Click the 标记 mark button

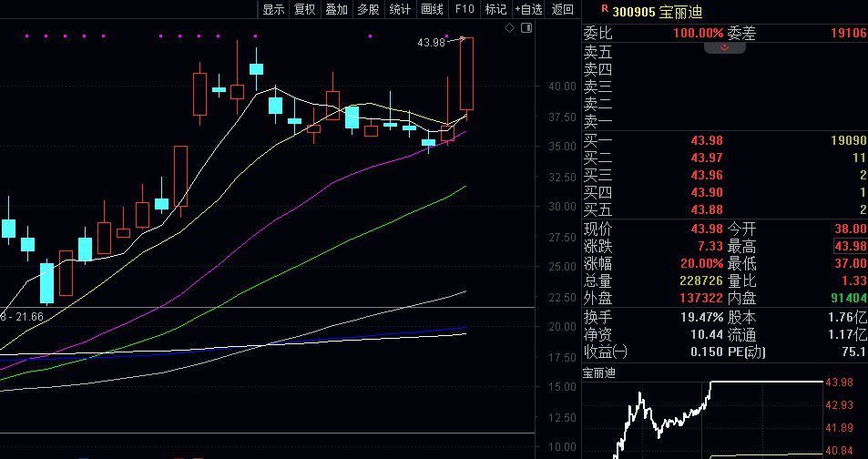[495, 9]
